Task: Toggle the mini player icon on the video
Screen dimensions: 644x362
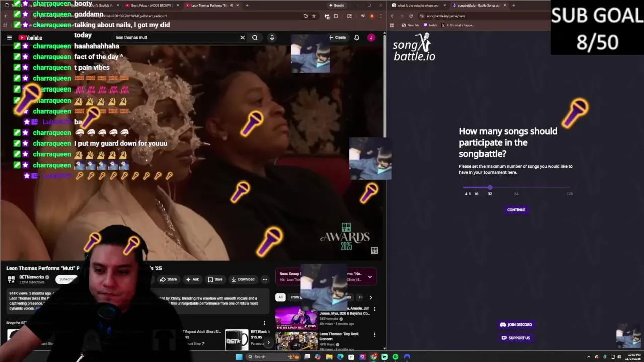Action: pos(374,250)
